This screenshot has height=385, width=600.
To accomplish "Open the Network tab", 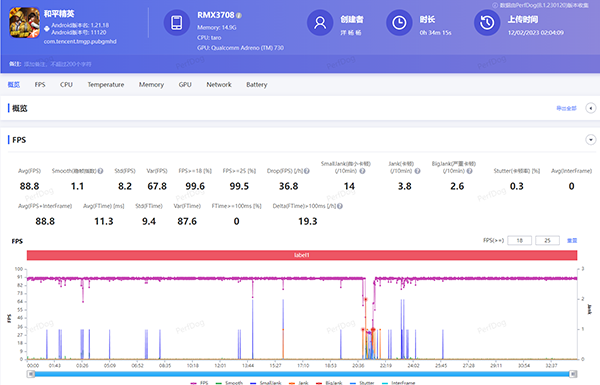I will (219, 85).
